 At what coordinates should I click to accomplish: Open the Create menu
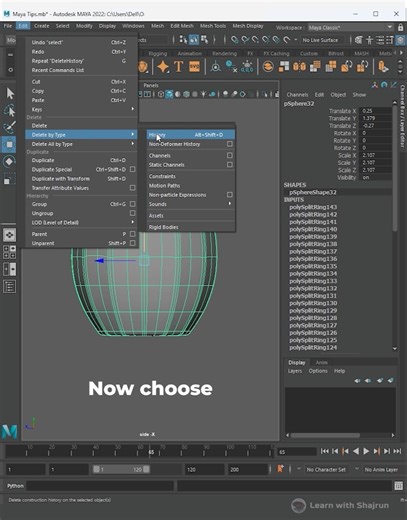[x=42, y=26]
